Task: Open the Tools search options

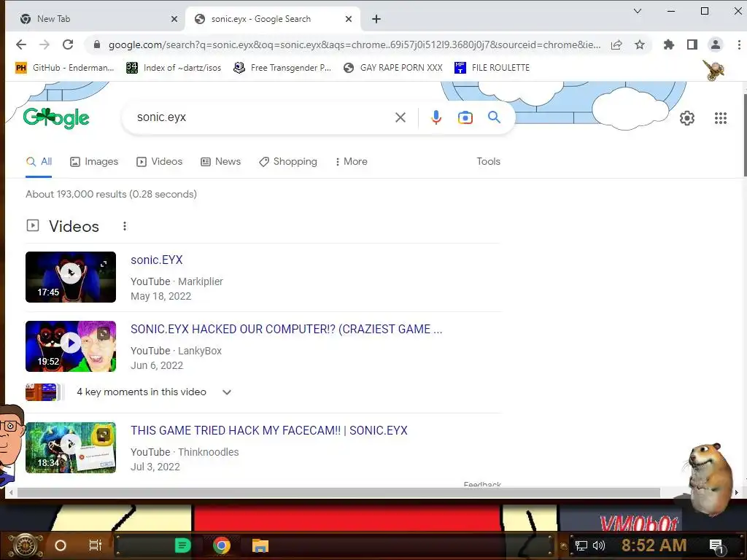Action: (x=488, y=161)
